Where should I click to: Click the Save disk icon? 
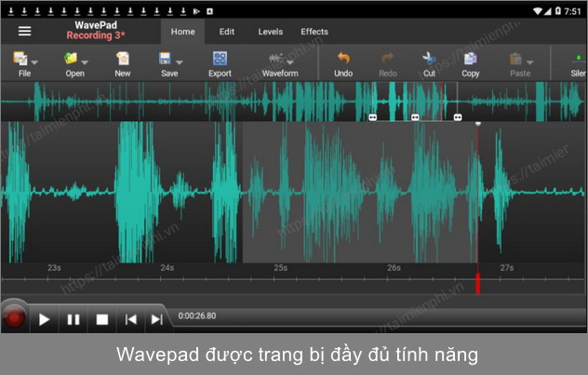pos(165,59)
